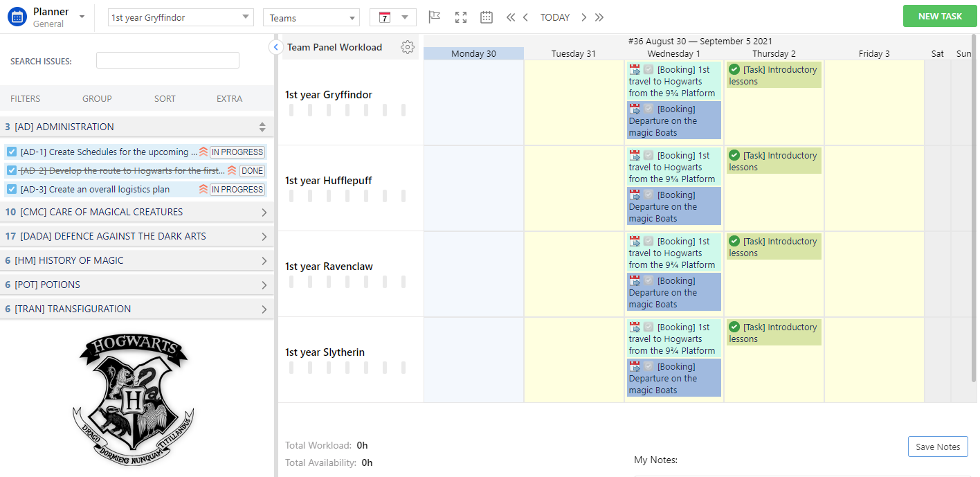Viewport: 980px width, 477px height.
Task: Click booking icon on Gryffindor's 1st travel card
Action: [x=635, y=69]
